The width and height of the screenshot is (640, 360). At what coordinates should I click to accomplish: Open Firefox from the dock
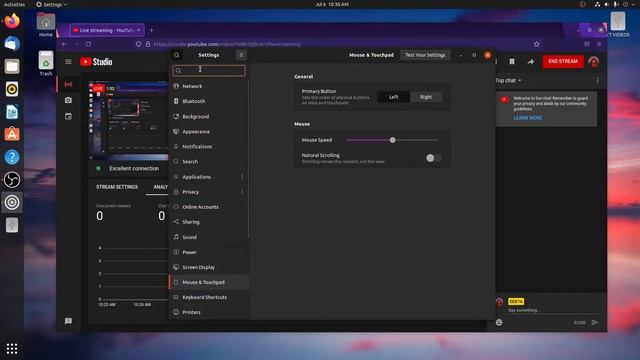(12, 21)
